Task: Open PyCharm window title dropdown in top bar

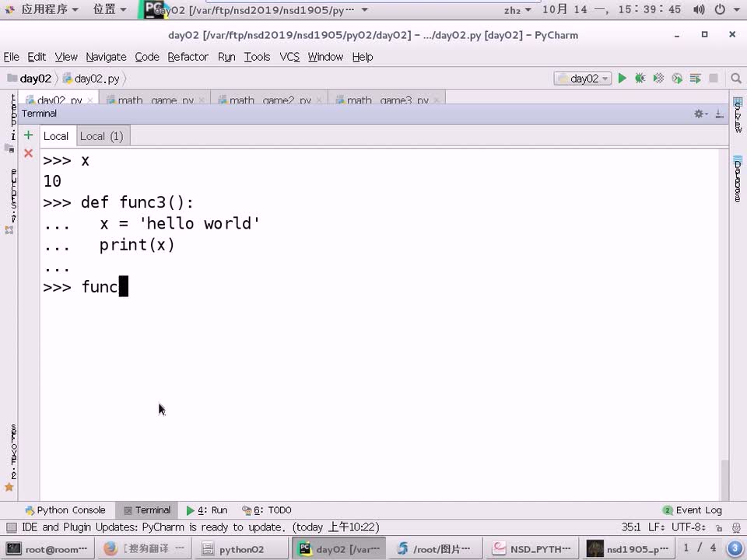Action: point(258,10)
